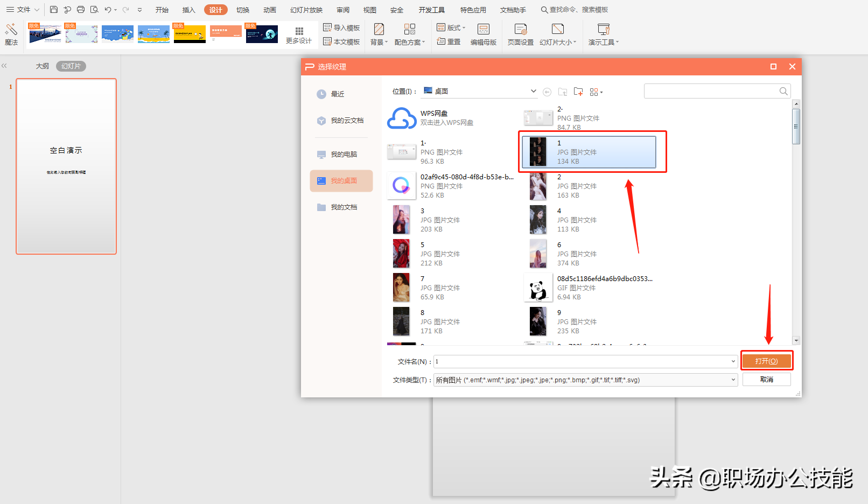Open the Background (背景) tool
This screenshot has height=504, width=868.
[x=379, y=34]
